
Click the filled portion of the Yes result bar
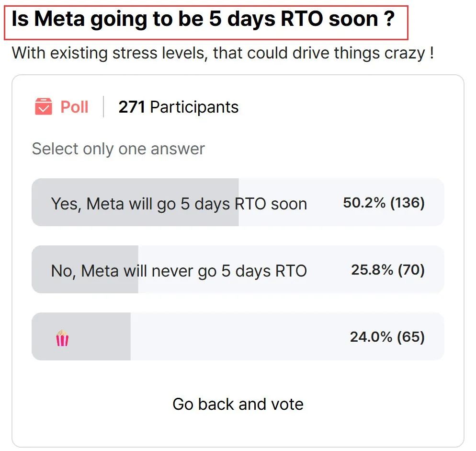(135, 202)
